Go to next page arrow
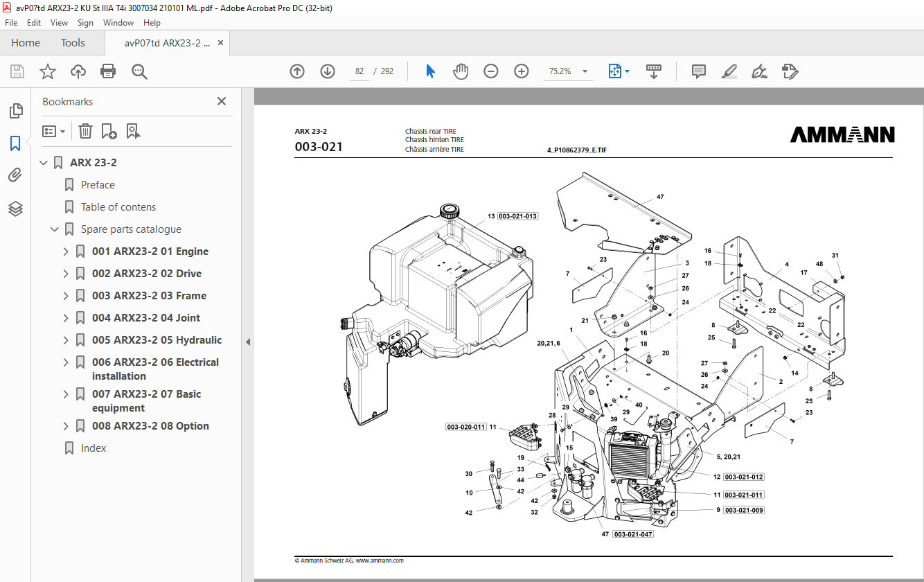The width and height of the screenshot is (924, 582). tap(328, 71)
